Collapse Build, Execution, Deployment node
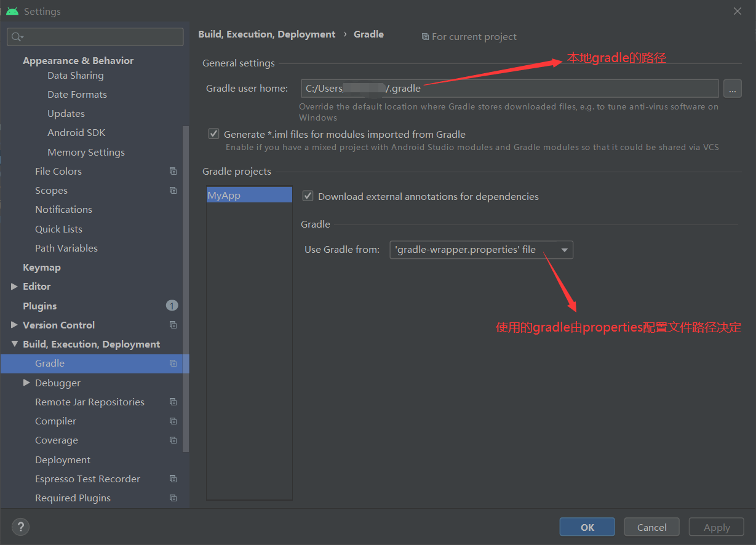This screenshot has width=756, height=545. [14, 344]
